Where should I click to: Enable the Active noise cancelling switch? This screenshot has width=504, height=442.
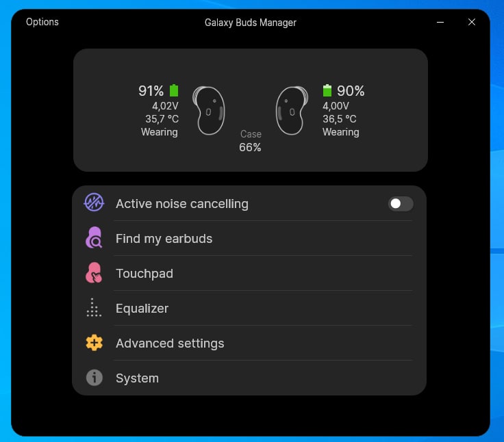(x=401, y=204)
